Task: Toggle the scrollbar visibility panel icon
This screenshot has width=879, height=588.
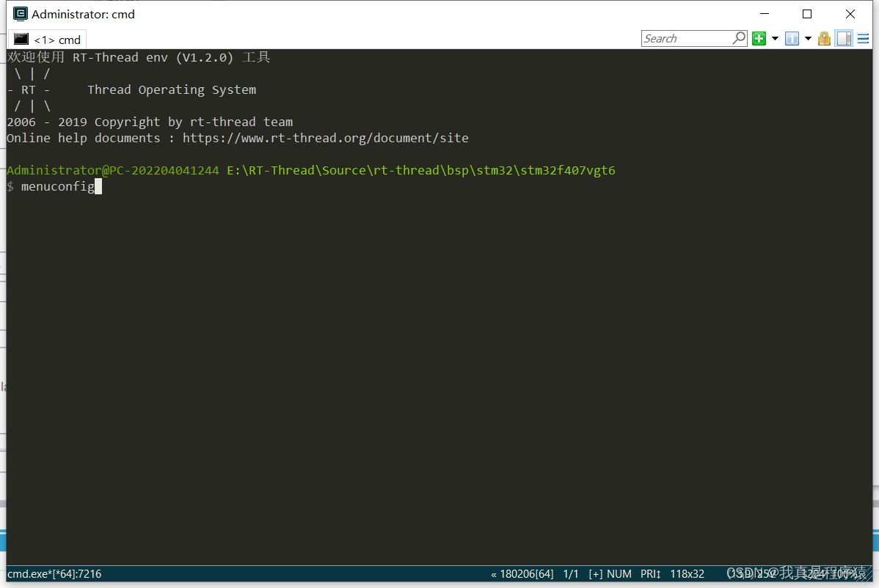Action: point(844,39)
